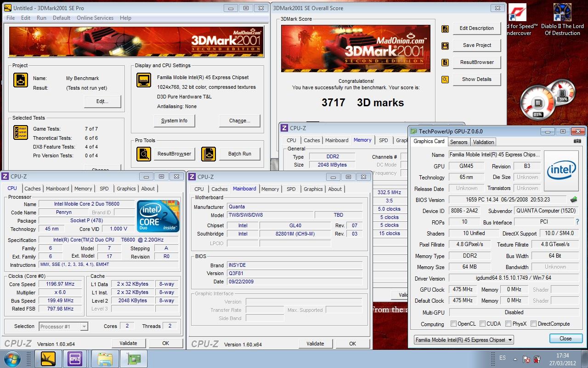Open 3DMark2001 taskbar icon
Screen dimensions: 588x368
tap(48, 358)
